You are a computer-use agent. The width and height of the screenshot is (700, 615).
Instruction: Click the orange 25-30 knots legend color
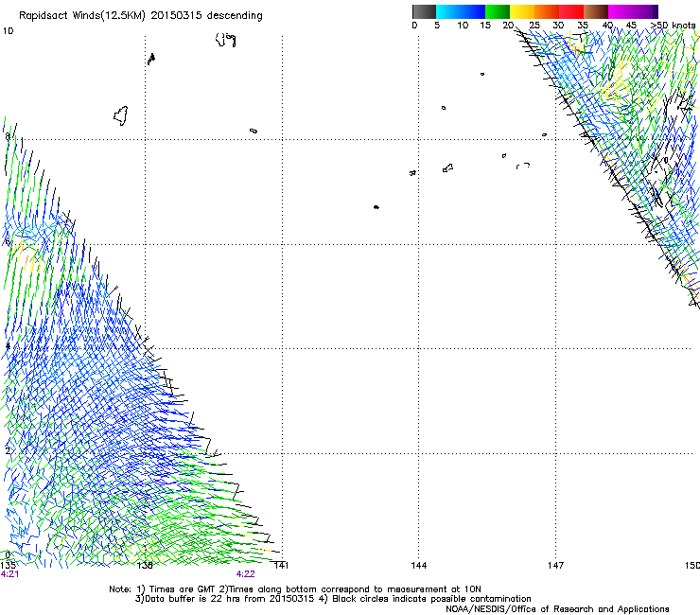[547, 11]
